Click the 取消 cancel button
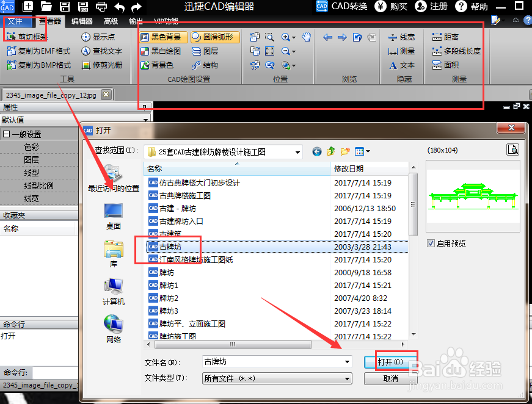 [391, 378]
